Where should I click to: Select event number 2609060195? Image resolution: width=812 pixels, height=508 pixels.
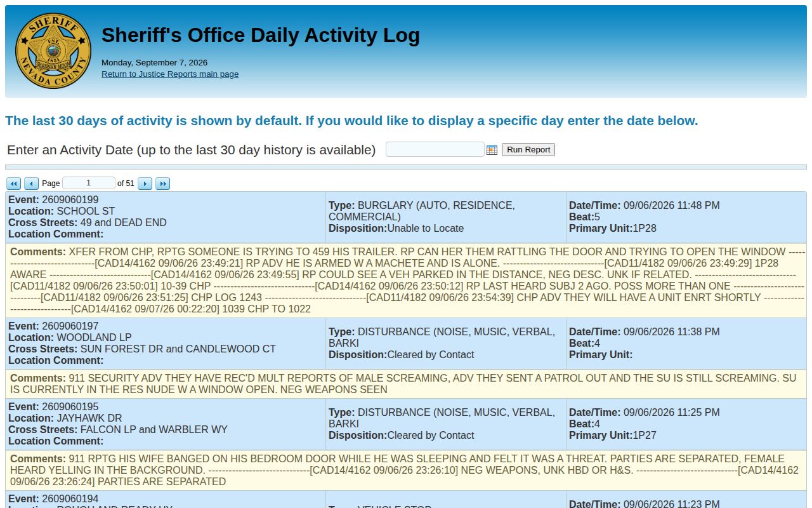70,407
